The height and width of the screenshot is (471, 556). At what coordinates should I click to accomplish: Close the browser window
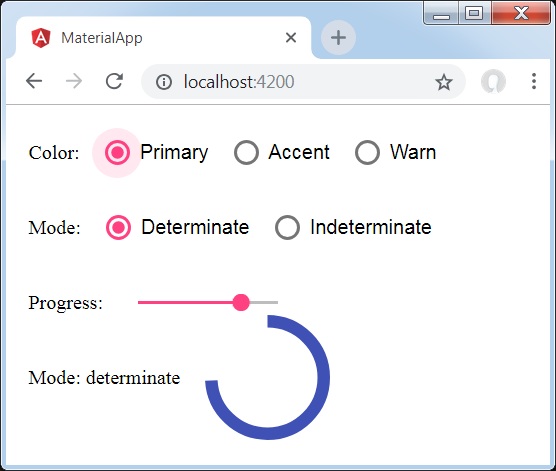[521, 13]
